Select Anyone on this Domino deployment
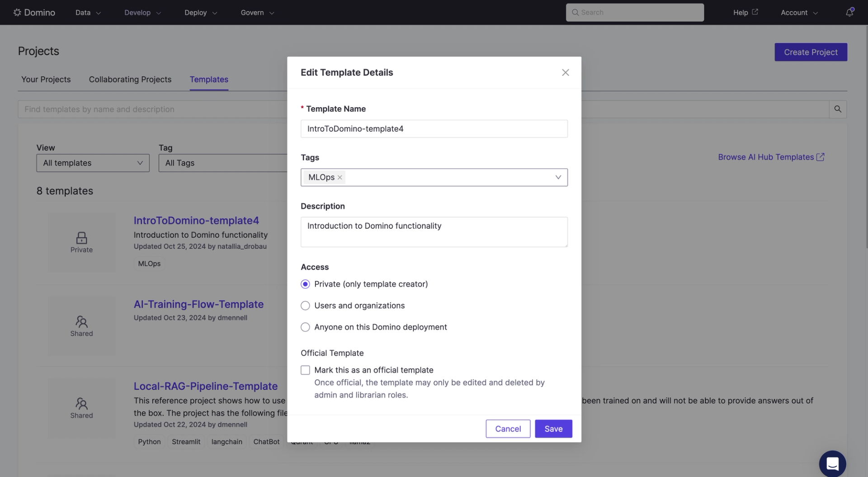 [305, 327]
